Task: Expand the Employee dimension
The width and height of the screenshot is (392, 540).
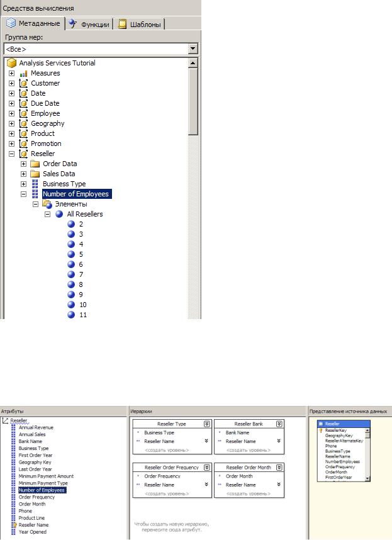Action: pos(12,113)
